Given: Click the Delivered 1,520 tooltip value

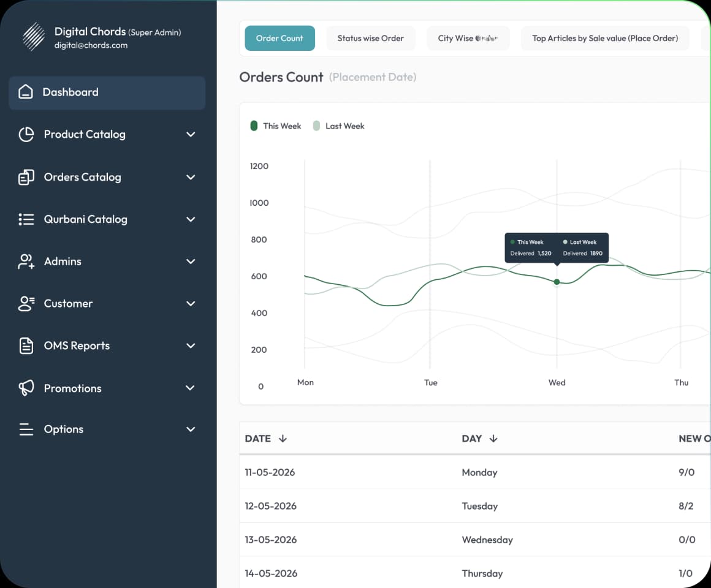Looking at the screenshot, I should pyautogui.click(x=531, y=253).
